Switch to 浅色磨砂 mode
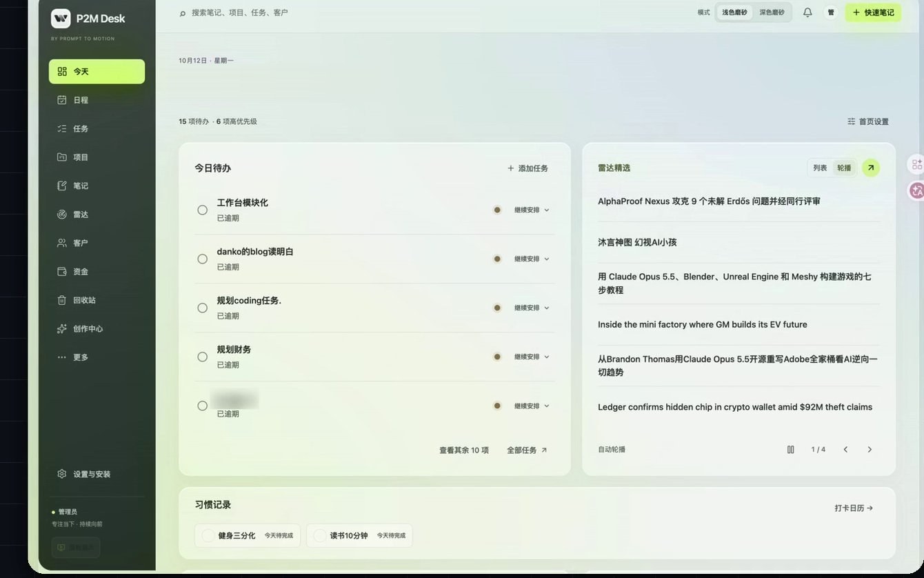Image resolution: width=924 pixels, height=578 pixels. (x=734, y=12)
